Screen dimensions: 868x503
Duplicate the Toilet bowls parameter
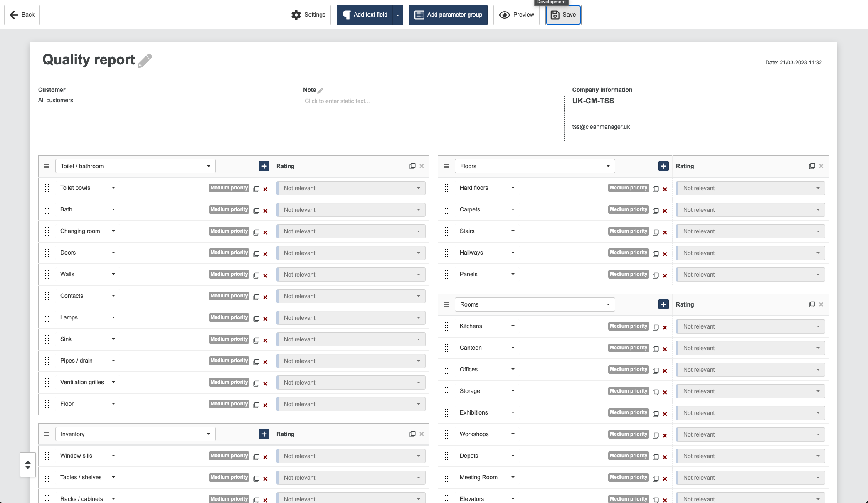point(256,189)
